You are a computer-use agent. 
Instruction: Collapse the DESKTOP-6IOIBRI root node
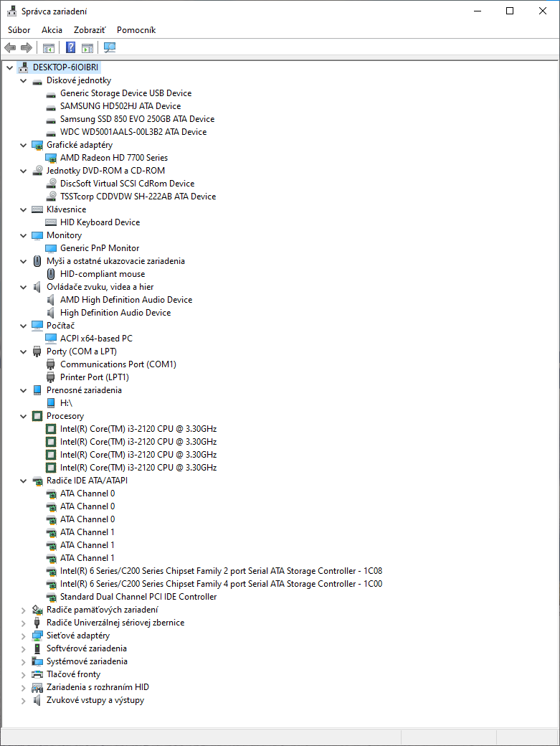9,67
